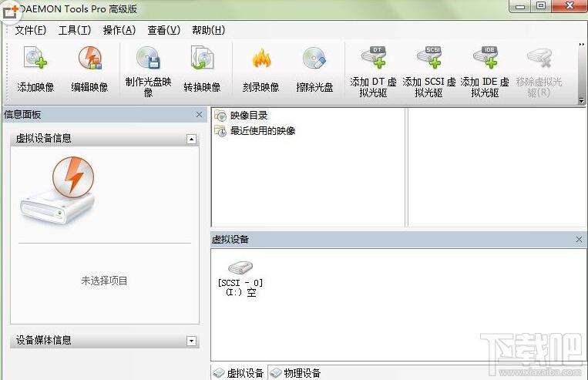Click the 映像目录 catalog icon

220,116
